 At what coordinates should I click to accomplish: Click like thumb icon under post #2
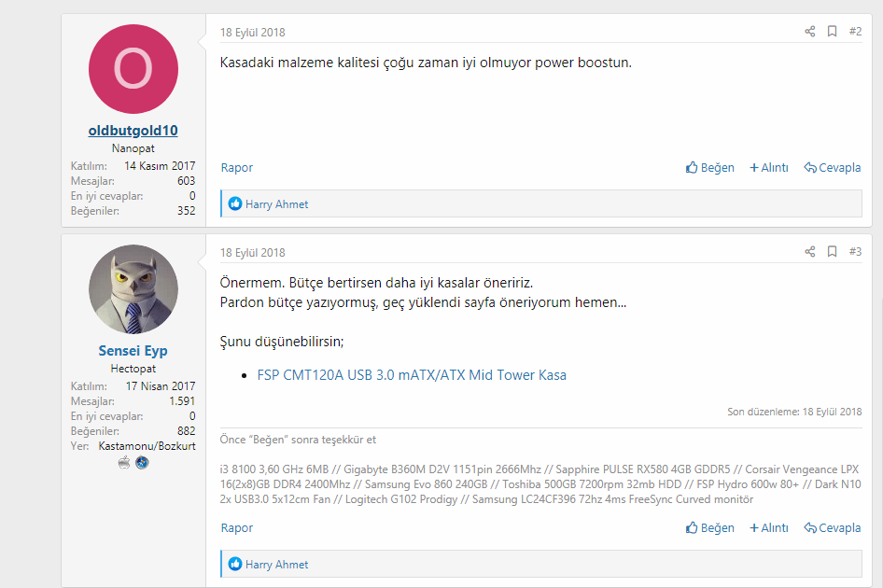click(x=235, y=203)
